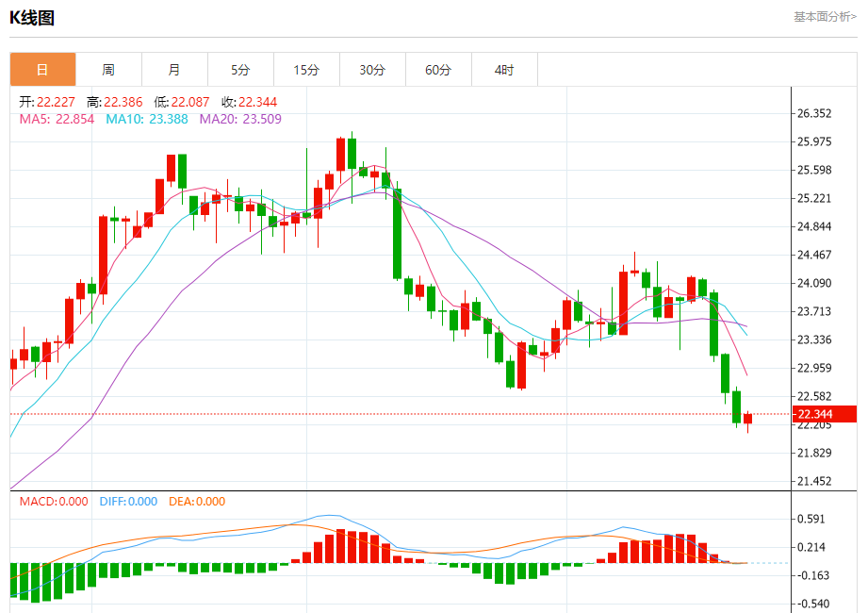Click the 低:22.087 low price value
Viewport: 868px width, 613px height.
[182, 102]
